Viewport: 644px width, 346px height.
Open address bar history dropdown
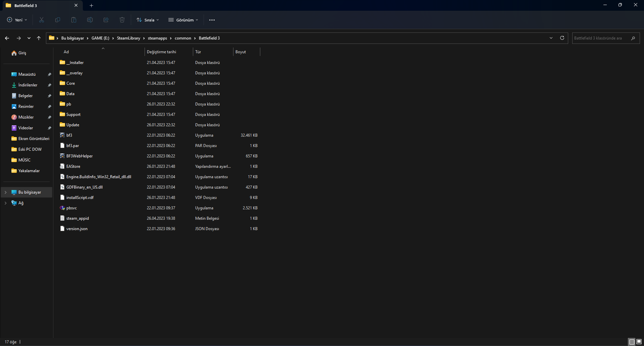click(551, 38)
